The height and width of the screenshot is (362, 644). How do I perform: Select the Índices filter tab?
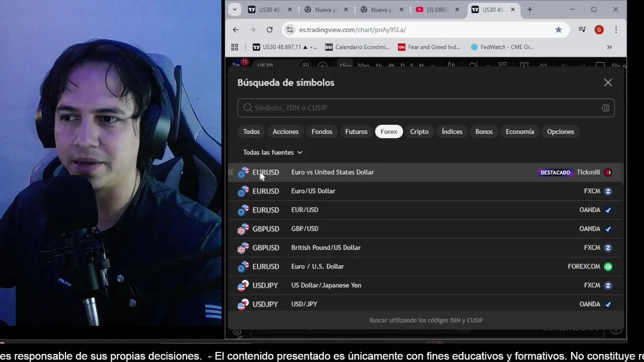452,132
